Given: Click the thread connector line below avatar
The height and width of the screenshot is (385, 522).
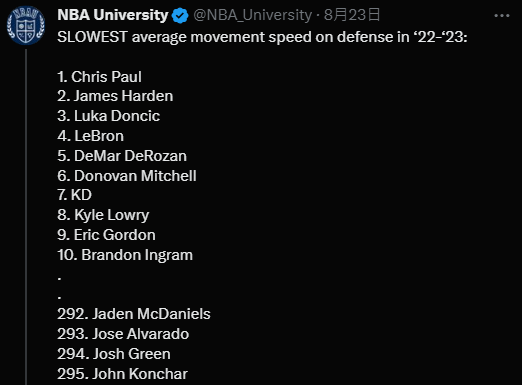Looking at the screenshot, I should [26, 217].
